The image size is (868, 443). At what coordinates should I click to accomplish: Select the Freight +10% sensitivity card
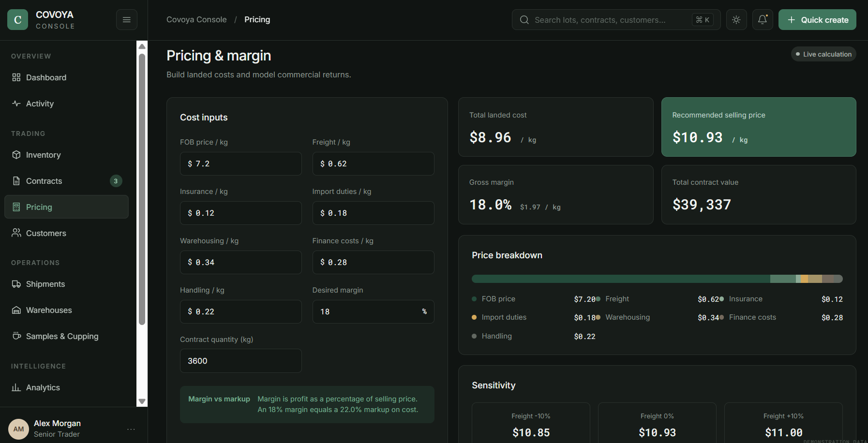coord(783,423)
